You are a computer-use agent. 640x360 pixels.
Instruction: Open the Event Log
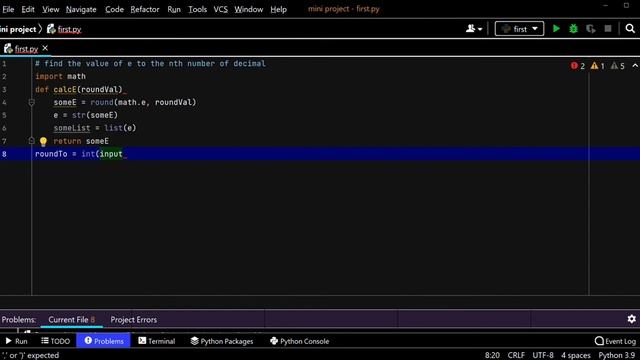pyautogui.click(x=616, y=341)
